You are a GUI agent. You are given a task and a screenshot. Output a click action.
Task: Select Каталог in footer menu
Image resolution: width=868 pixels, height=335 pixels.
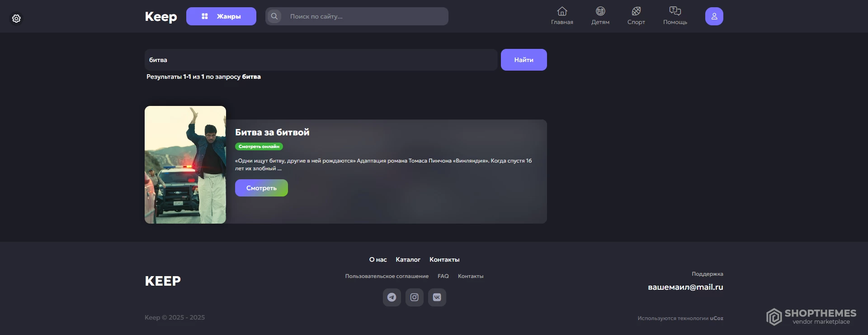pos(408,259)
